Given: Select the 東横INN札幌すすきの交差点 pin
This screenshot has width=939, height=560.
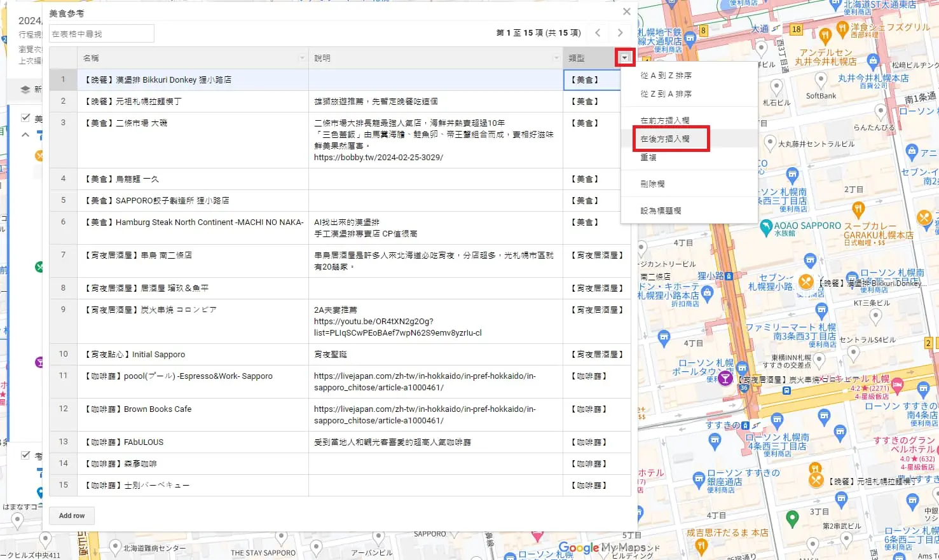Looking at the screenshot, I should 819,360.
